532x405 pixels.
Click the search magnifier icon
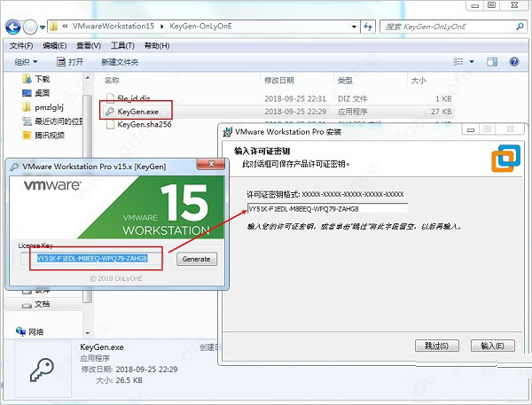520,27
